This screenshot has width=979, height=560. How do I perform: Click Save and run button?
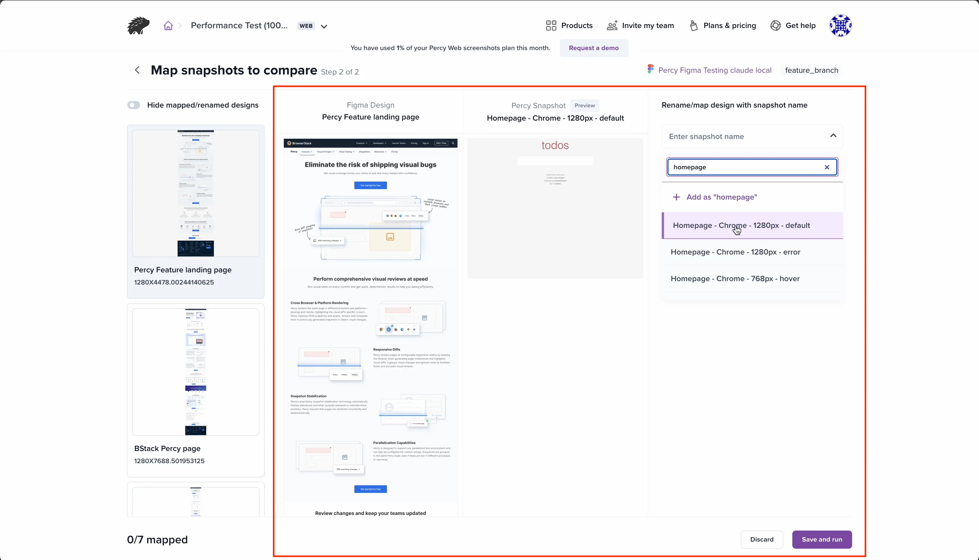(x=821, y=539)
